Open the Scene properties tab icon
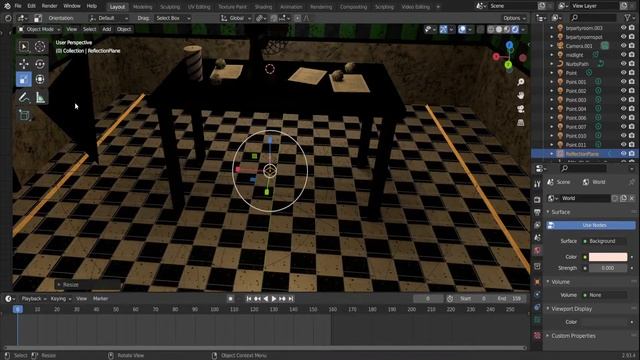This screenshot has width=640, height=360. coord(537,238)
